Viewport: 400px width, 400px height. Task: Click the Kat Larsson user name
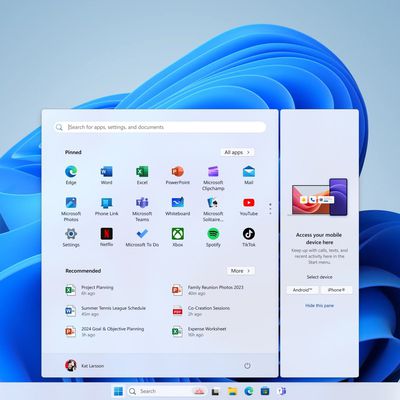click(x=93, y=366)
